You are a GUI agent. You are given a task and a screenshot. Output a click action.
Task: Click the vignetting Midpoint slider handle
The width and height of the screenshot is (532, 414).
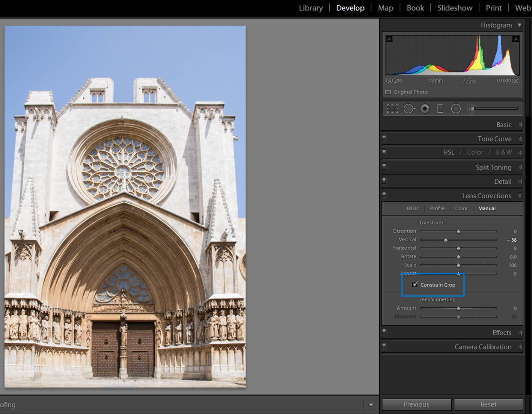tap(458, 317)
